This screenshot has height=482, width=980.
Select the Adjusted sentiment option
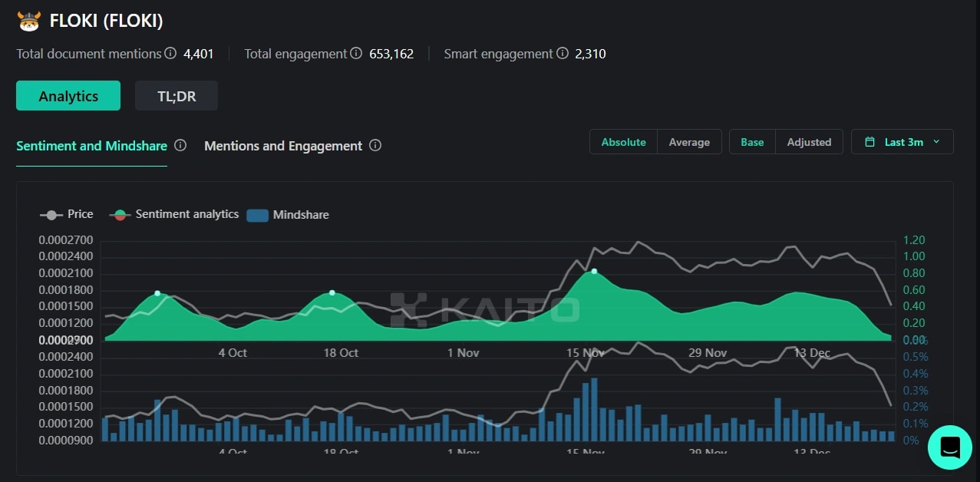(x=809, y=142)
